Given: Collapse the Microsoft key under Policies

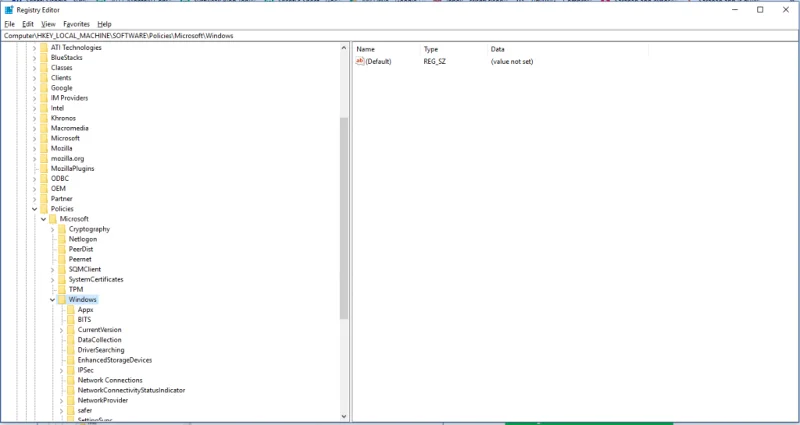Looking at the screenshot, I should point(43,219).
